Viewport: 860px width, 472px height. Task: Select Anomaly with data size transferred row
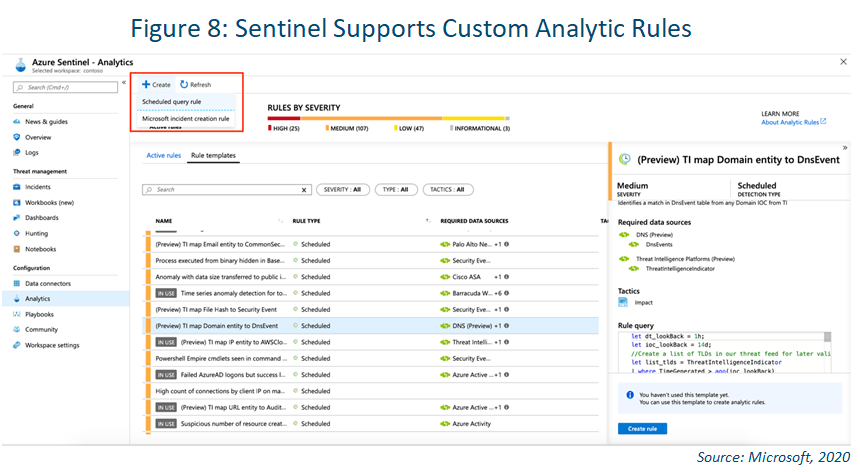(x=371, y=277)
